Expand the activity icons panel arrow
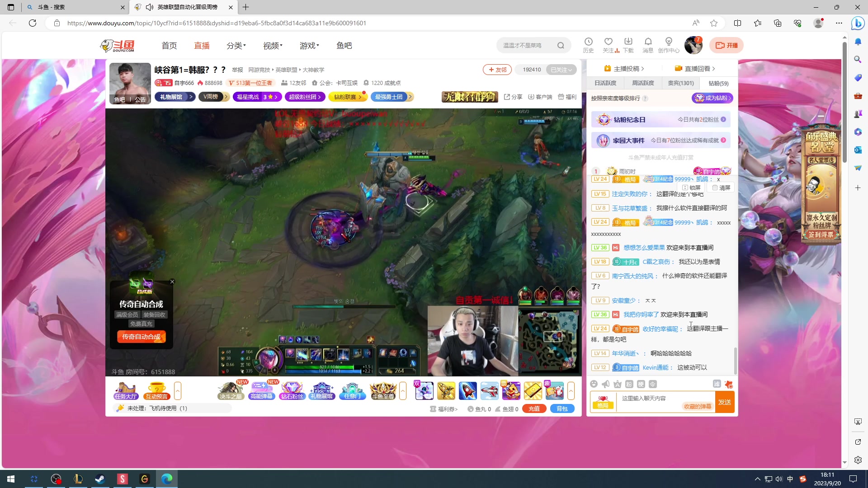Viewport: 868px width, 488px height. (403, 391)
